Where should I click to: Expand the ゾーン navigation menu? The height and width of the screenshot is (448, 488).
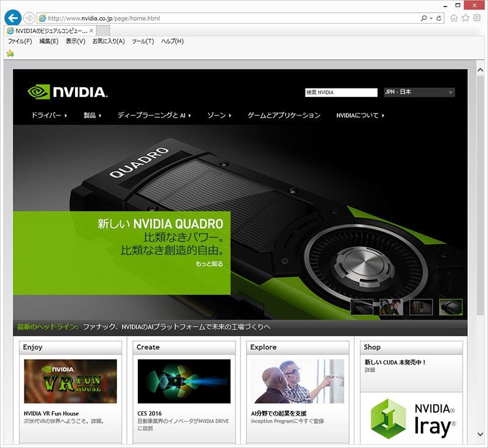click(x=219, y=115)
